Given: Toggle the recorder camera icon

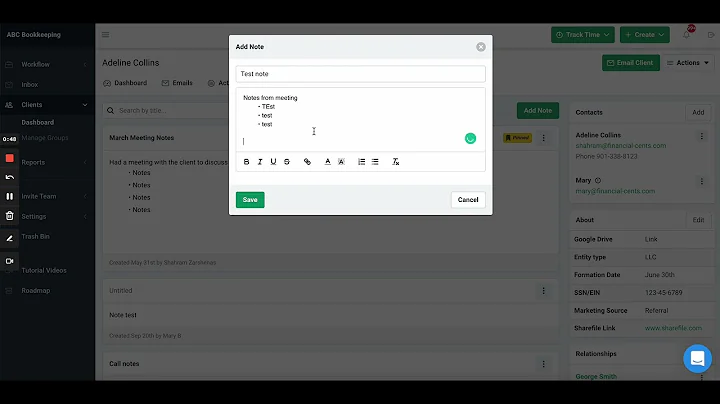Looking at the screenshot, I should (x=10, y=261).
